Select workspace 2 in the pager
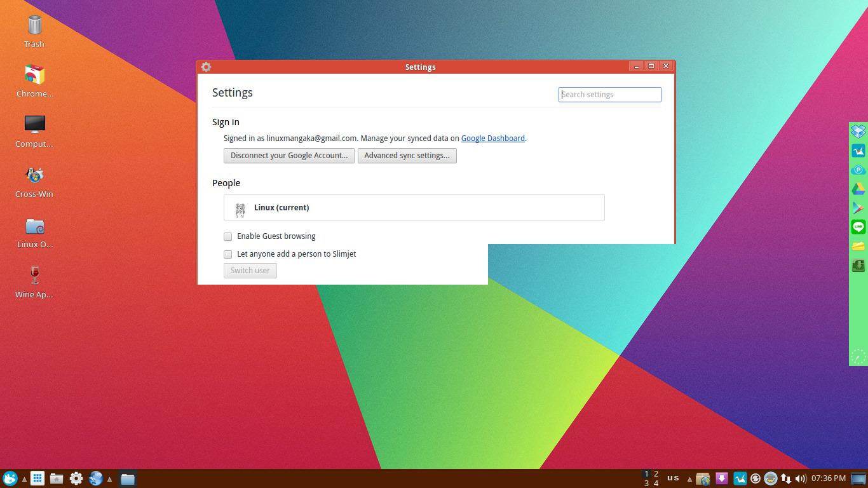Image resolution: width=868 pixels, height=488 pixels. click(x=655, y=473)
